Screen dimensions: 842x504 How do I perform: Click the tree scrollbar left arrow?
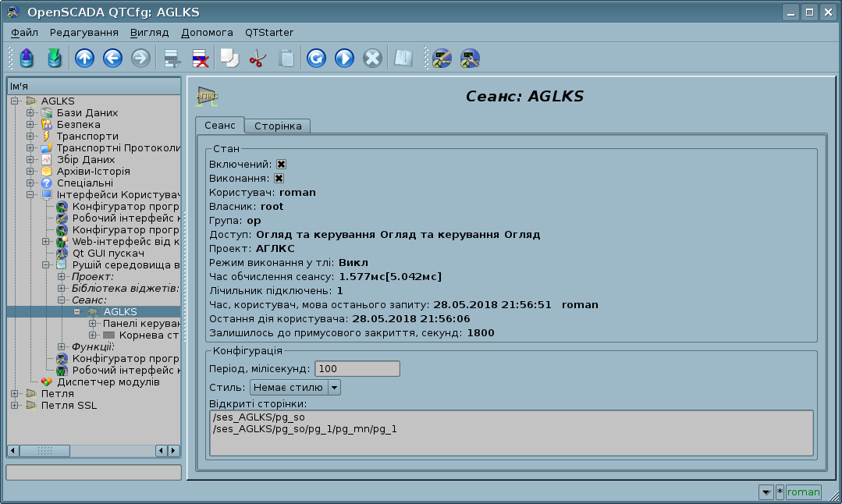(x=13, y=451)
